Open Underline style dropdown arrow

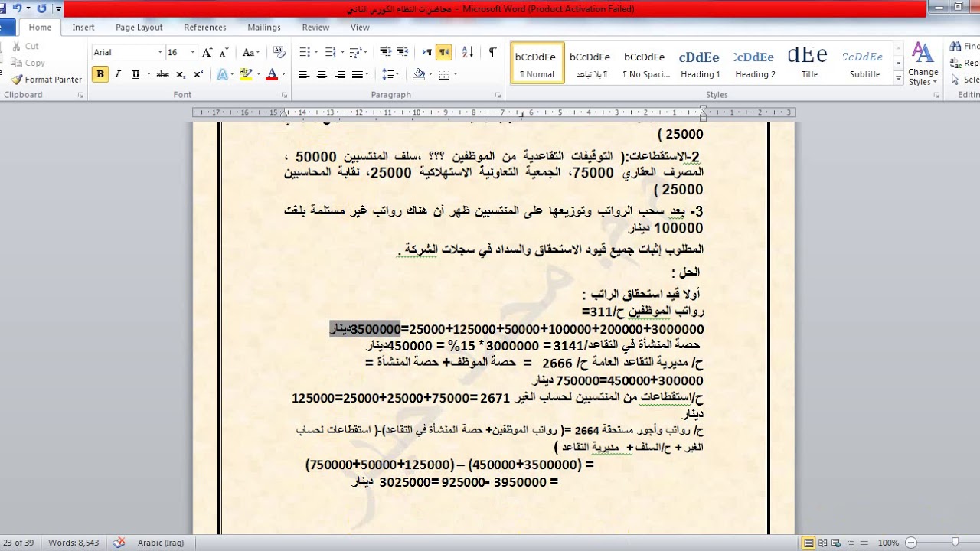pyautogui.click(x=147, y=74)
